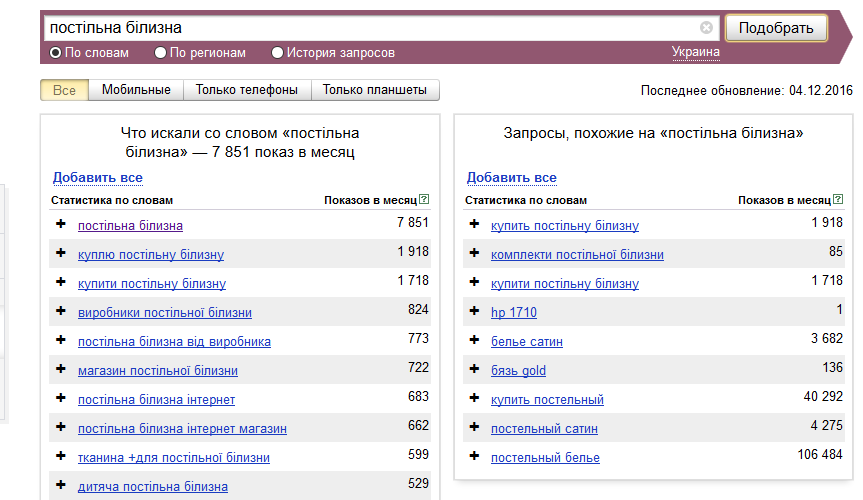The width and height of the screenshot is (863, 500).
Task: Open the 'Украина' region selector
Action: pyautogui.click(x=695, y=52)
